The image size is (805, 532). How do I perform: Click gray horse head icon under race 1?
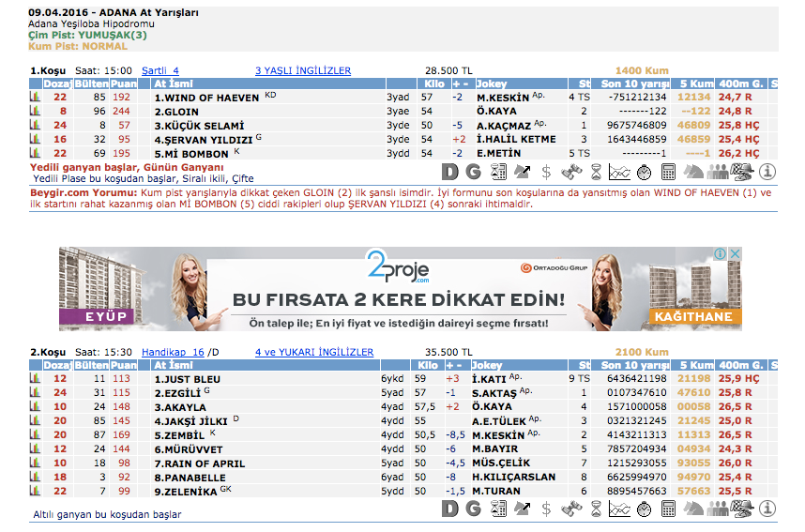pos(693,172)
